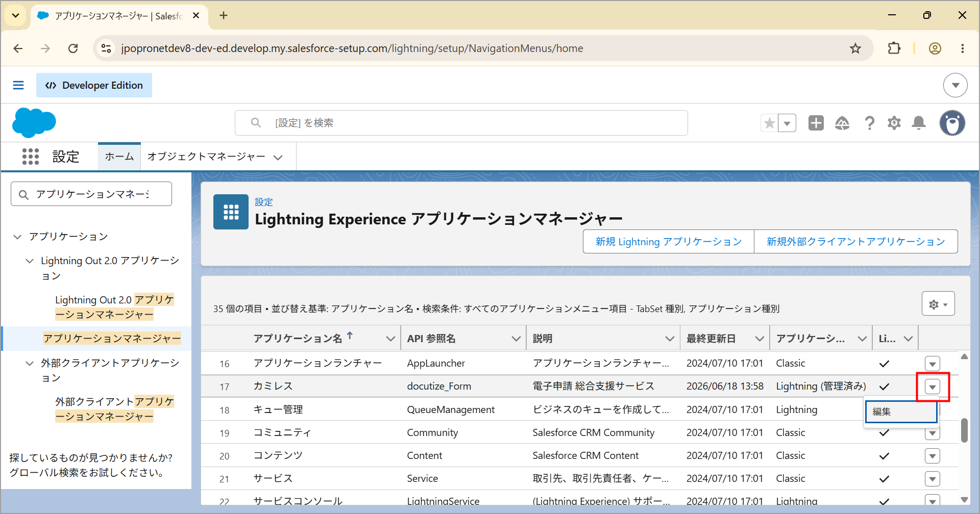
Task: Close the Salesforce browser tab
Action: click(196, 16)
